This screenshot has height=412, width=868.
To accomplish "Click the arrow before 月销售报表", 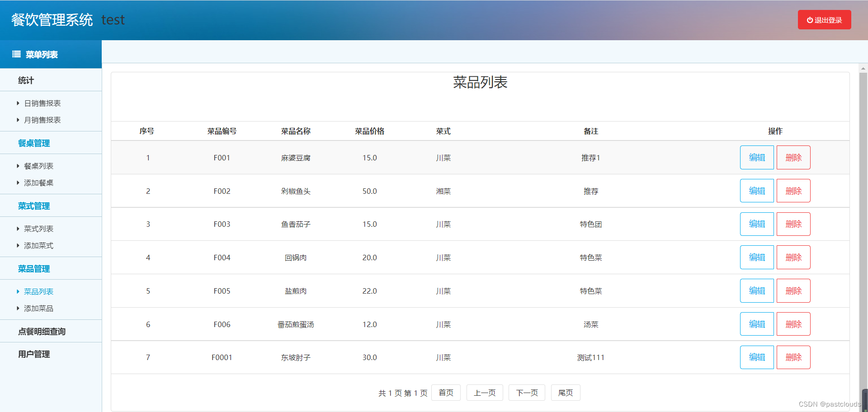I will [x=18, y=120].
